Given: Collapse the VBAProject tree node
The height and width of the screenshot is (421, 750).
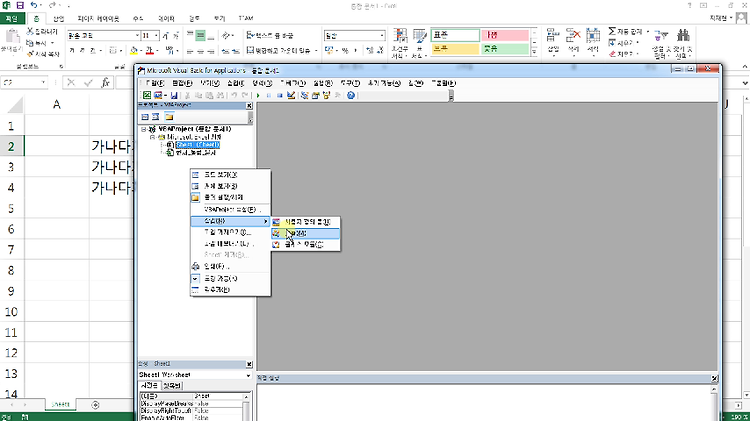Looking at the screenshot, I should (143, 129).
